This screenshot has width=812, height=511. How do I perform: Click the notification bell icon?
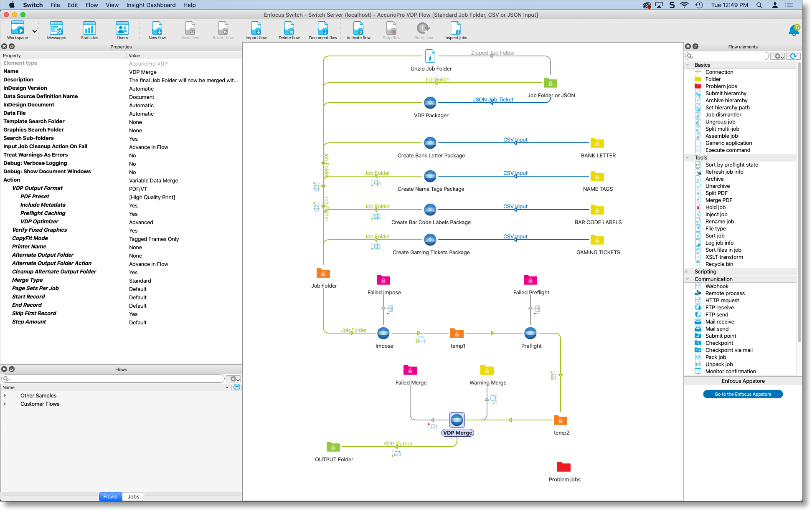pos(793,30)
